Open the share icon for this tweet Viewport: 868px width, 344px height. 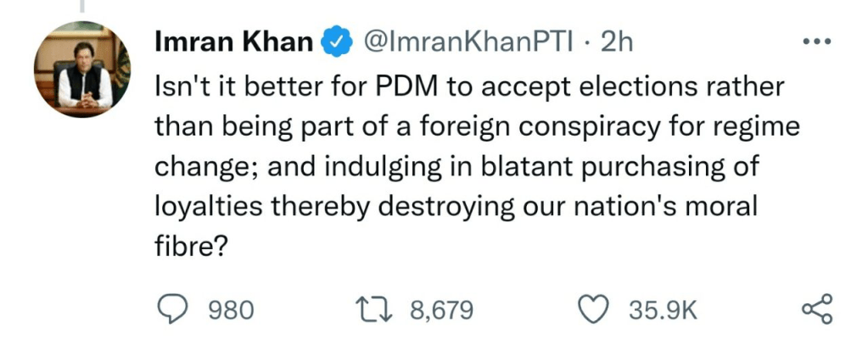pyautogui.click(x=817, y=309)
